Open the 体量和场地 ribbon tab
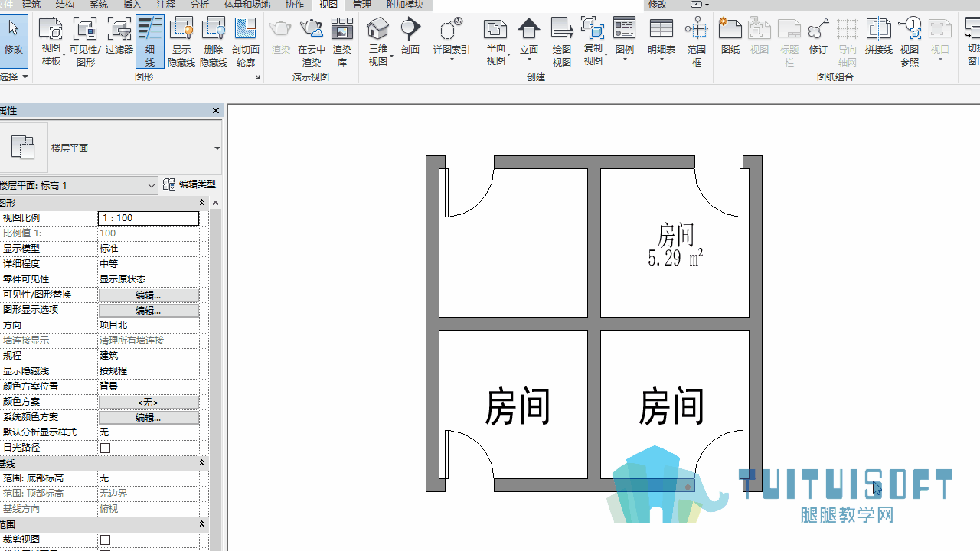Viewport: 980px width, 551px height. [x=246, y=5]
